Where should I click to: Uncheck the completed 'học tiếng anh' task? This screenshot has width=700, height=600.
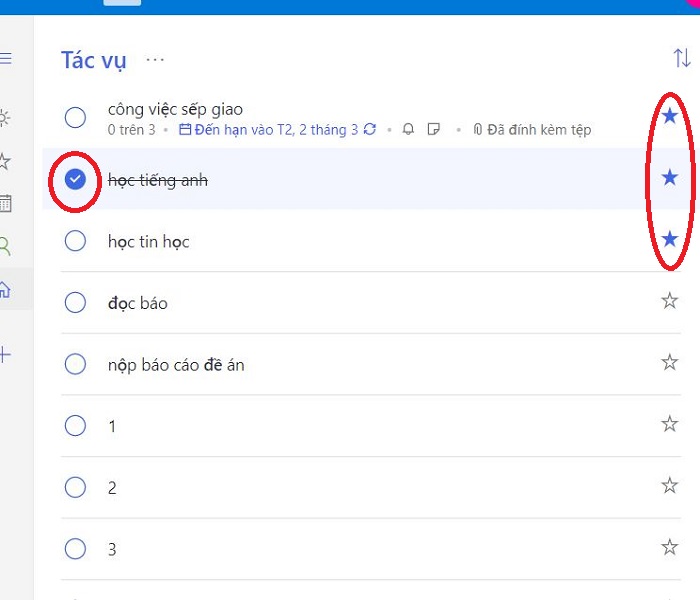click(75, 179)
